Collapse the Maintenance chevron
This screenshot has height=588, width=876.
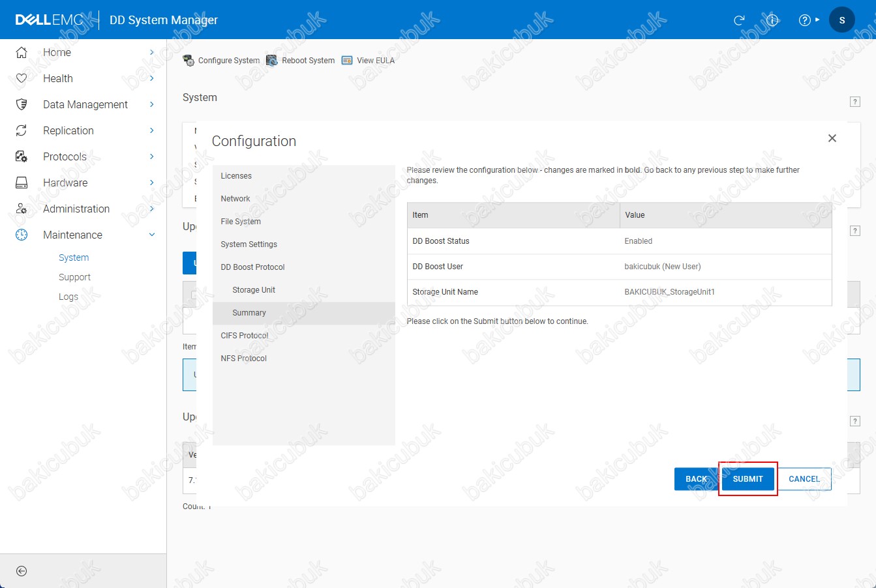tap(152, 235)
